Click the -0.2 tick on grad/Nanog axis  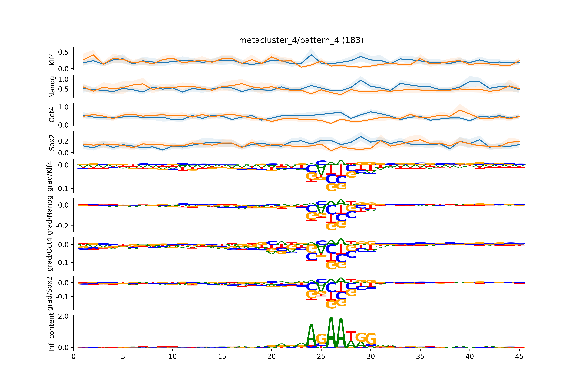pos(62,226)
